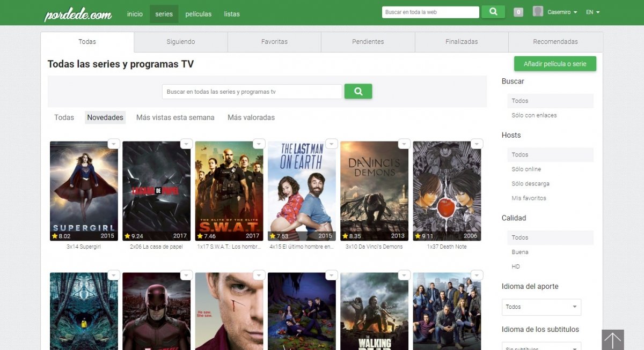Switch to the Siguiendo tab
This screenshot has height=350, width=644.
181,42
